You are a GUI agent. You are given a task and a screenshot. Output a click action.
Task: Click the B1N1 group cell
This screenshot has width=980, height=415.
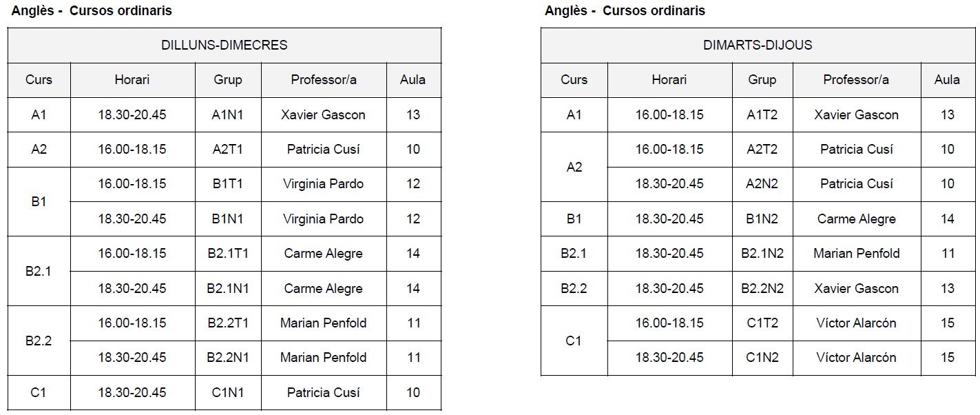(228, 219)
